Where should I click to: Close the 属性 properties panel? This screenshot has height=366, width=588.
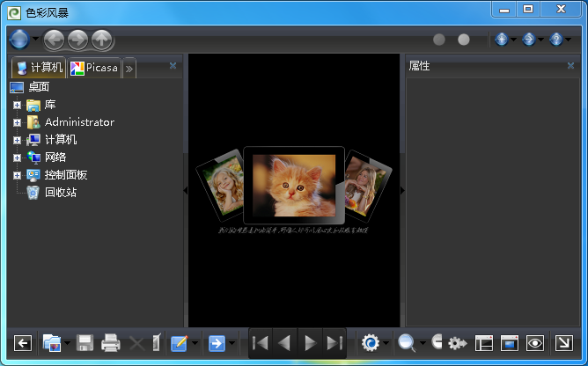tap(570, 66)
